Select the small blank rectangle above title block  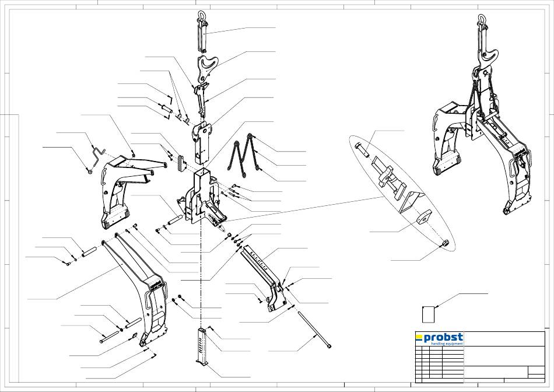click(429, 313)
